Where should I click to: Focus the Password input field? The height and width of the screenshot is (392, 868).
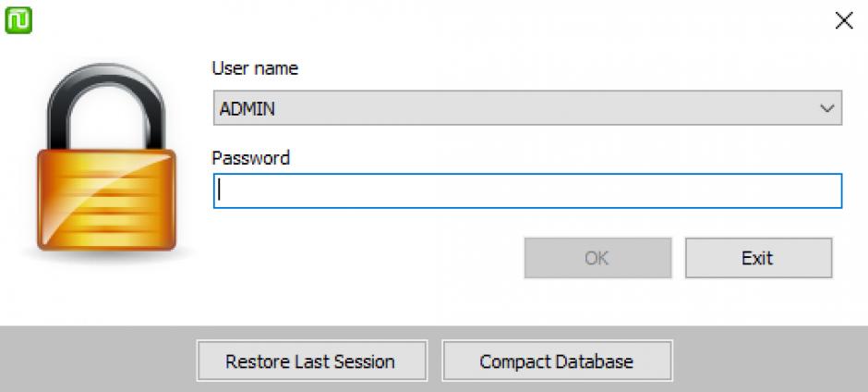(x=527, y=191)
